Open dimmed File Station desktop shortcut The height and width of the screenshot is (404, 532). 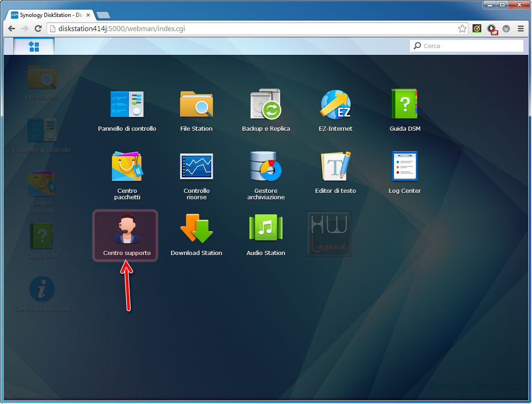pyautogui.click(x=42, y=82)
